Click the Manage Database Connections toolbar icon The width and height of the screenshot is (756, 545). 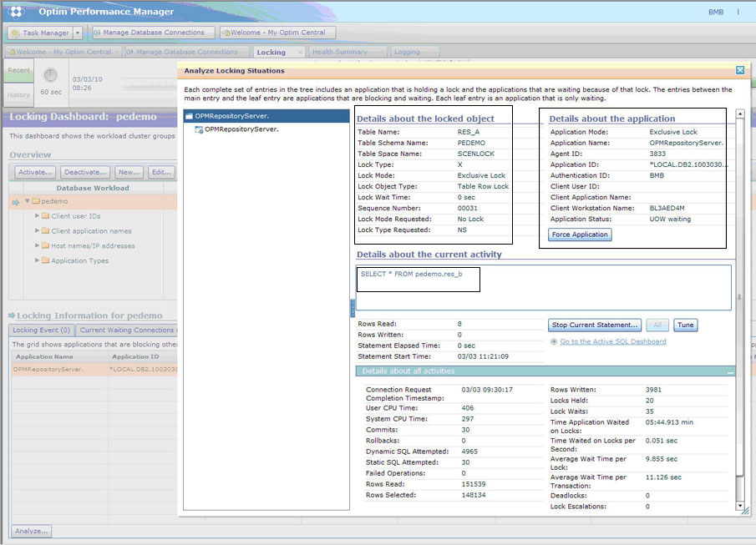pyautogui.click(x=97, y=33)
